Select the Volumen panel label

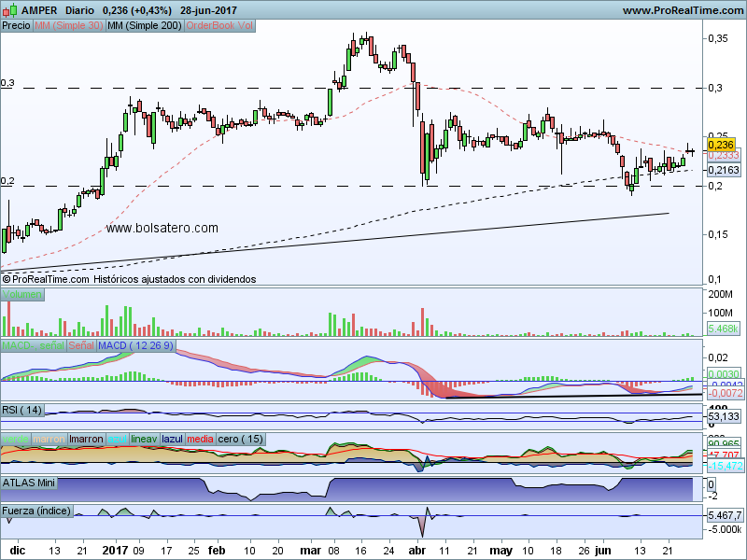tap(22, 295)
